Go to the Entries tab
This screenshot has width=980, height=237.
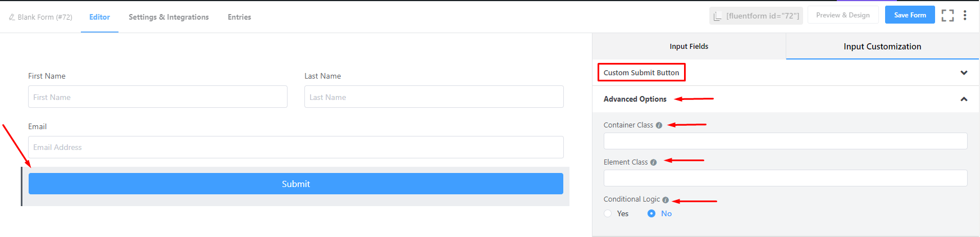coord(239,17)
